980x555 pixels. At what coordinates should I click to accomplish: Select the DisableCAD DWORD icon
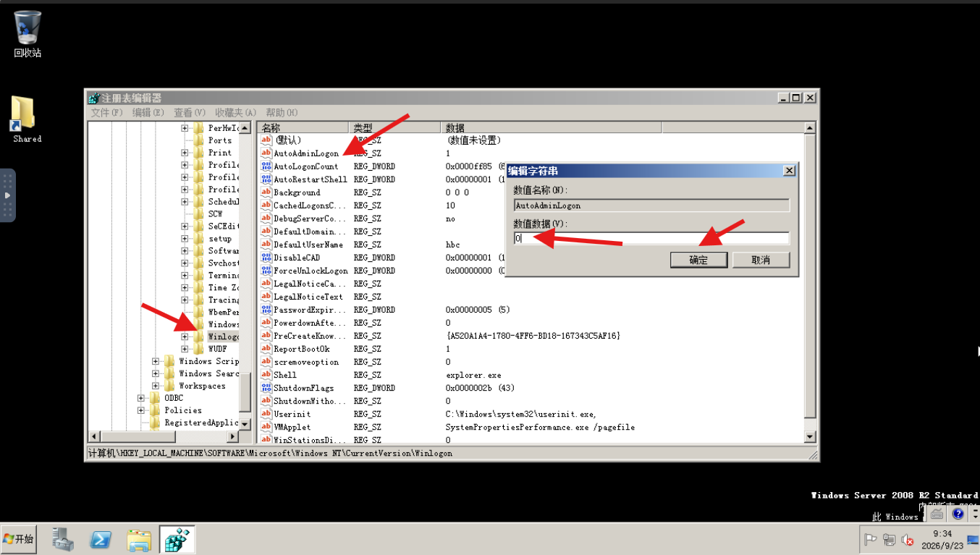pos(266,258)
